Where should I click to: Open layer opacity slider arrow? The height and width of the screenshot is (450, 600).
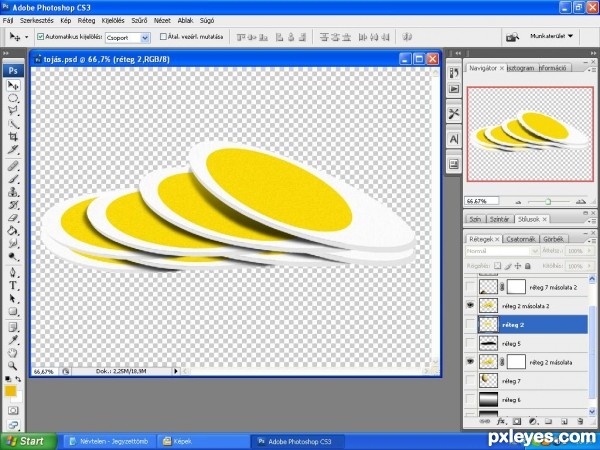pyautogui.click(x=587, y=251)
